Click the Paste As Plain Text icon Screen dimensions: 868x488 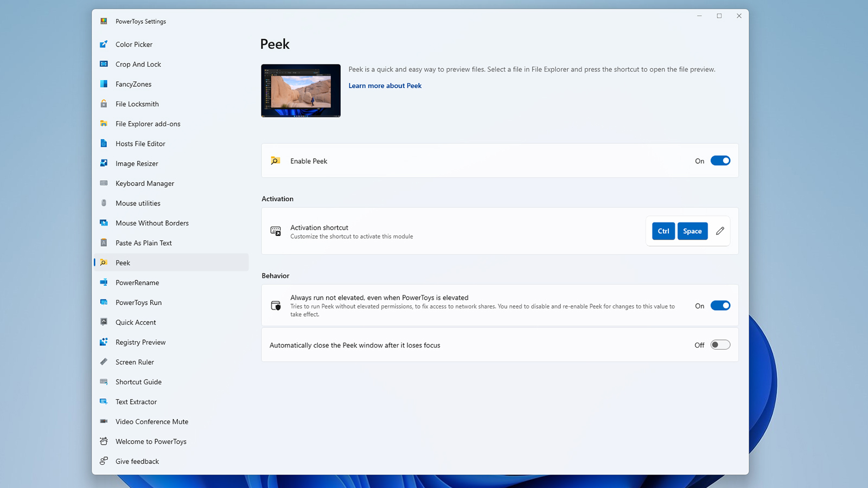104,243
